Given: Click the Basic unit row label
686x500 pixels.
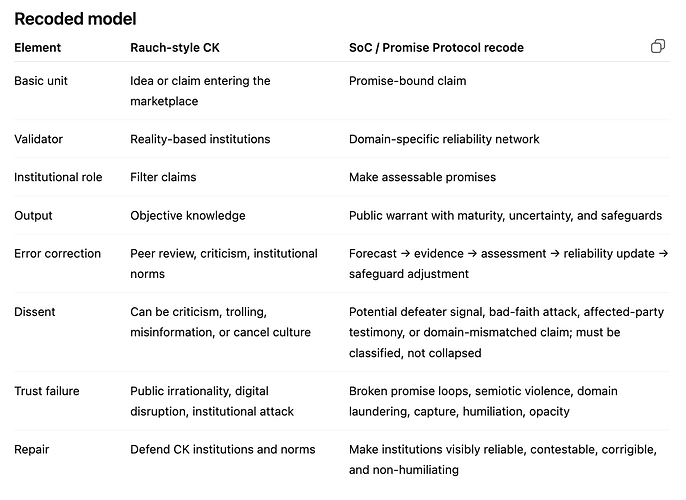Looking at the screenshot, I should tap(41, 80).
